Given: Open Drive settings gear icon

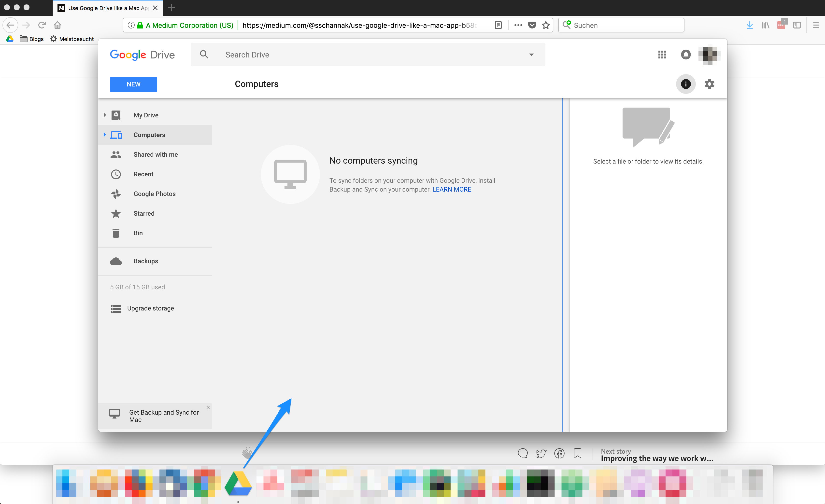Looking at the screenshot, I should pos(709,84).
